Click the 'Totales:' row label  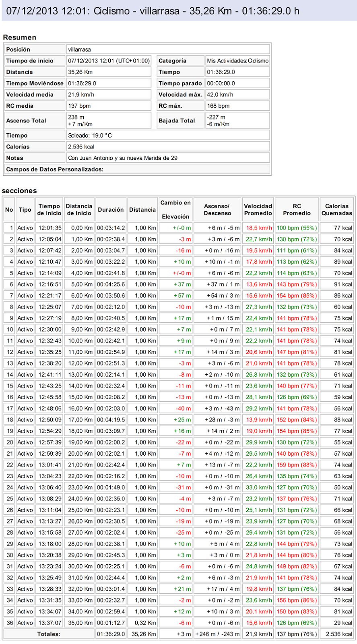pyautogui.click(x=49, y=634)
